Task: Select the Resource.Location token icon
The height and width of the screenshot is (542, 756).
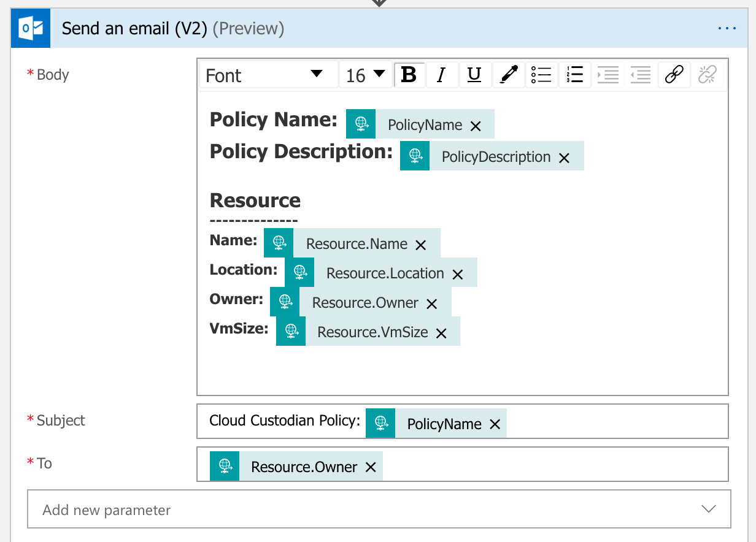Action: [299, 272]
